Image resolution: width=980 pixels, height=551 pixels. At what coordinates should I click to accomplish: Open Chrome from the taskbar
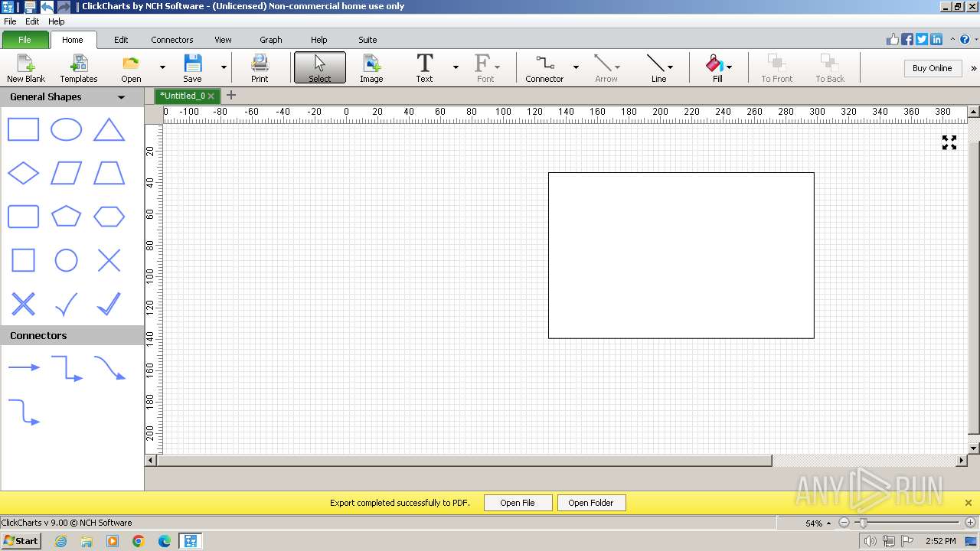(x=138, y=541)
